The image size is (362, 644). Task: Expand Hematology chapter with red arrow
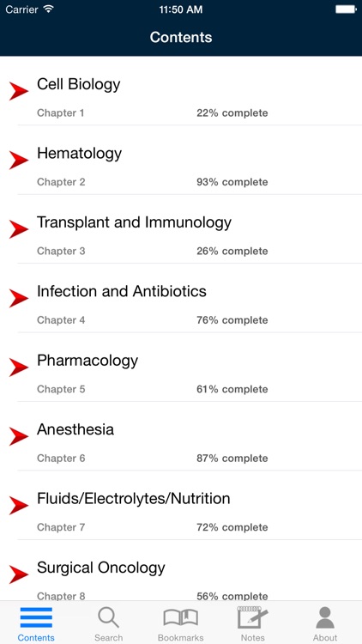point(19,160)
